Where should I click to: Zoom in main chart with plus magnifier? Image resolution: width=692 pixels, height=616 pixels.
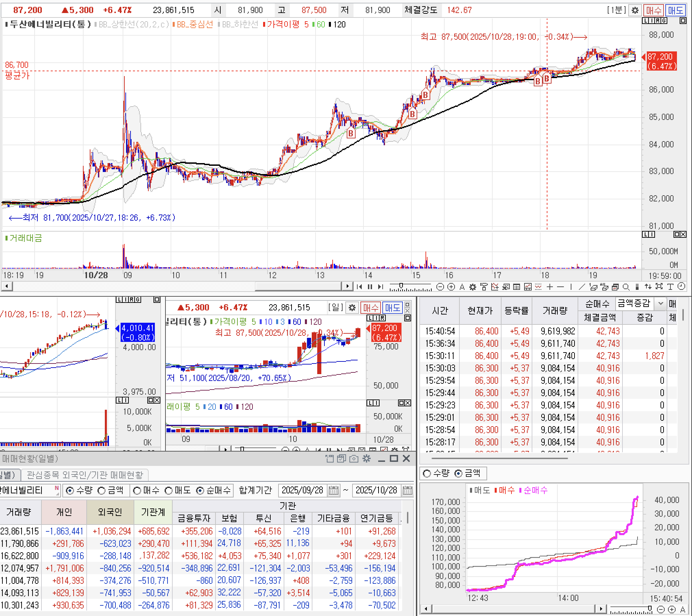451,287
